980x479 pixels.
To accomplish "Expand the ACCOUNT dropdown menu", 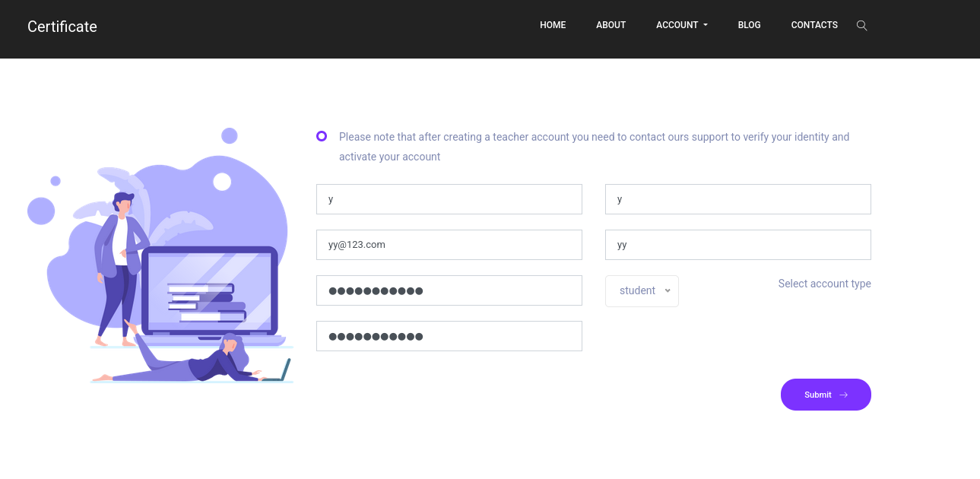I will (681, 25).
